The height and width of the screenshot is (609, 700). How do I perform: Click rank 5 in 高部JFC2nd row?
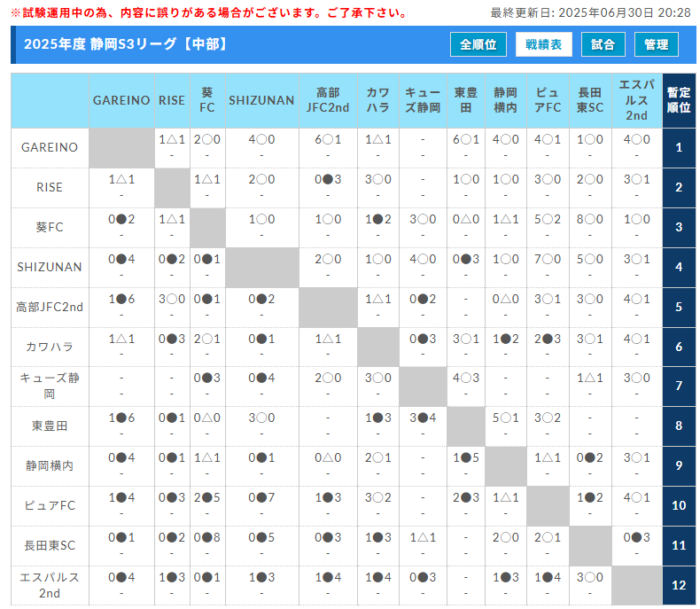coord(679,308)
